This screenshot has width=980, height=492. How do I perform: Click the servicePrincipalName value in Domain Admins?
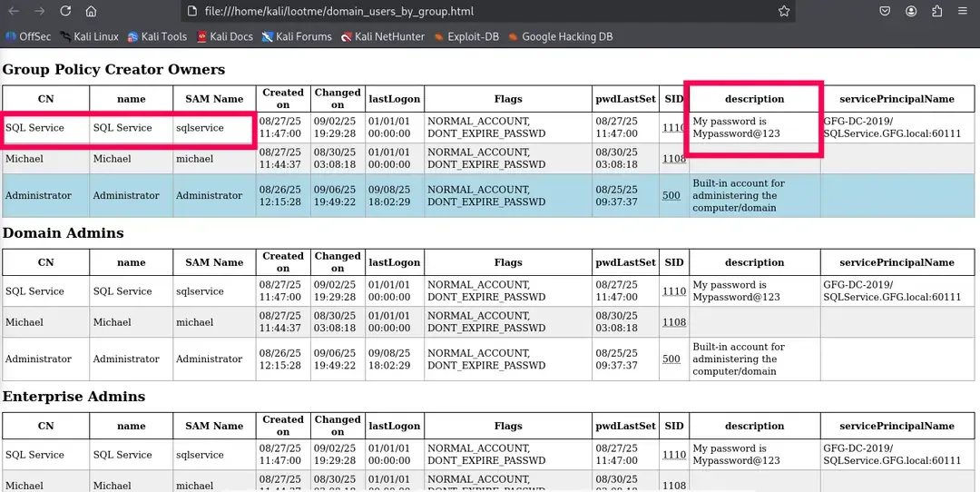pos(892,291)
